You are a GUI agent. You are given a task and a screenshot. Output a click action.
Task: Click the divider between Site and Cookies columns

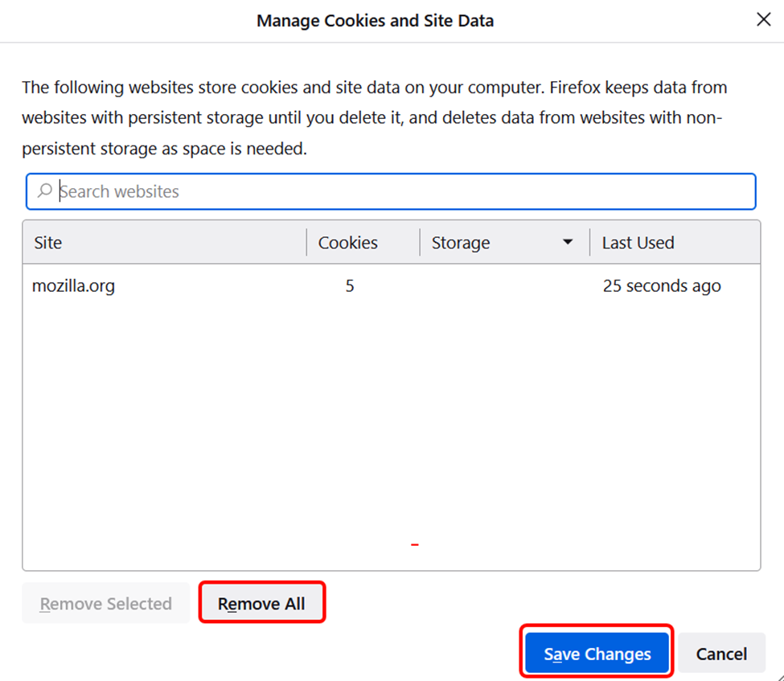coord(306,243)
